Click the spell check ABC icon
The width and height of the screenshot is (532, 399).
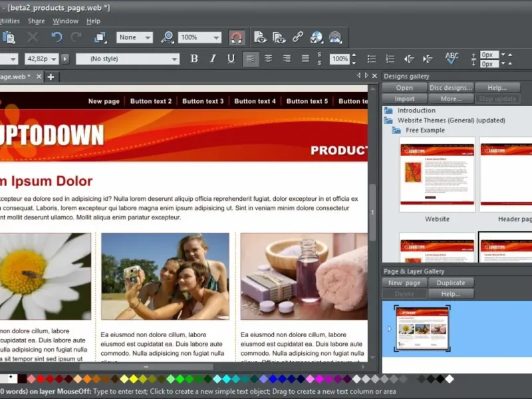pyautogui.click(x=452, y=59)
